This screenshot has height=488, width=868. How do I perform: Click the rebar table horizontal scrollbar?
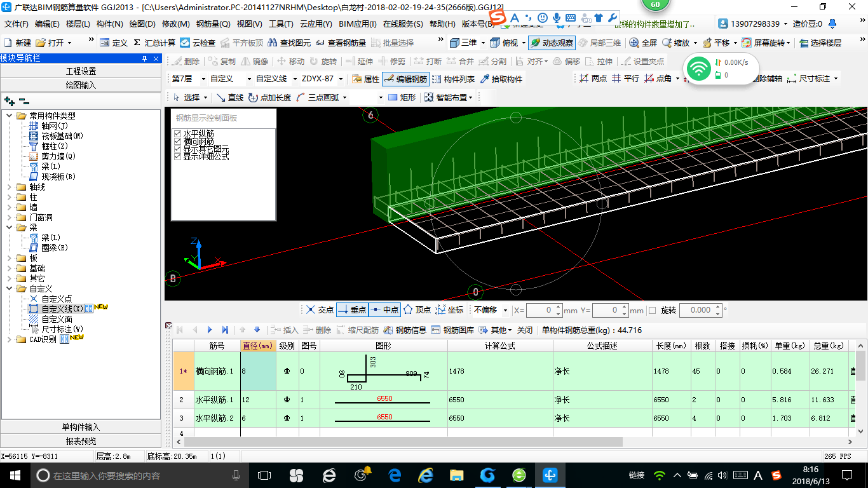pyautogui.click(x=403, y=442)
